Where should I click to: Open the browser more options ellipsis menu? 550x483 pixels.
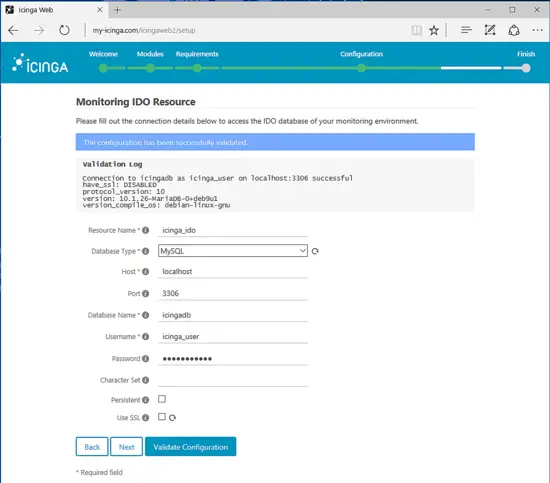[537, 30]
